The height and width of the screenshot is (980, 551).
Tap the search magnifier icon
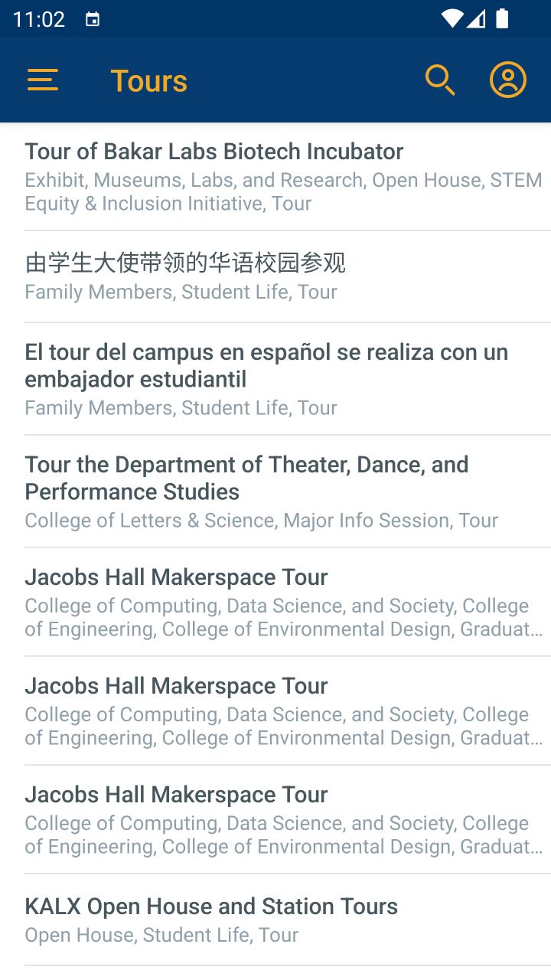coord(440,80)
